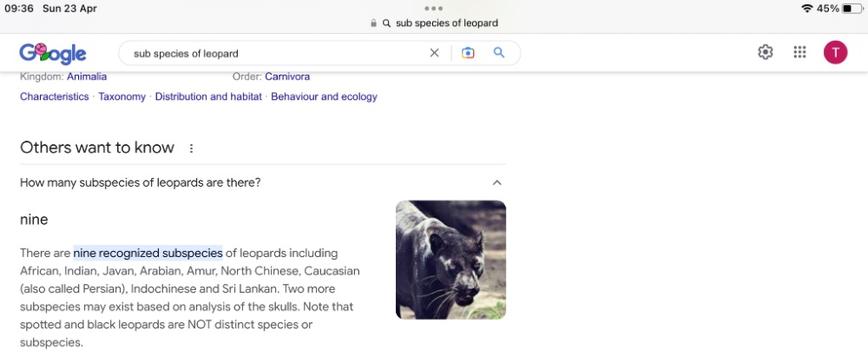This screenshot has width=868, height=363.
Task: Clear the search box text
Action: tap(435, 53)
